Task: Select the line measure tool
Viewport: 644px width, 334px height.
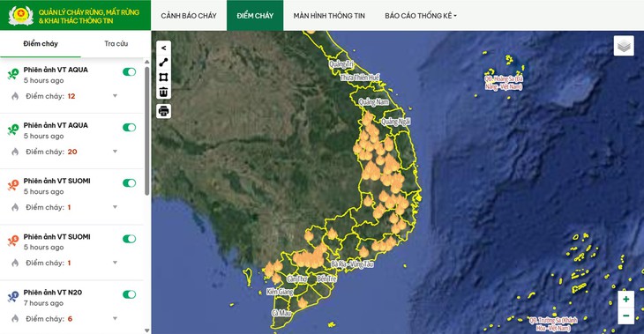Action: click(163, 63)
